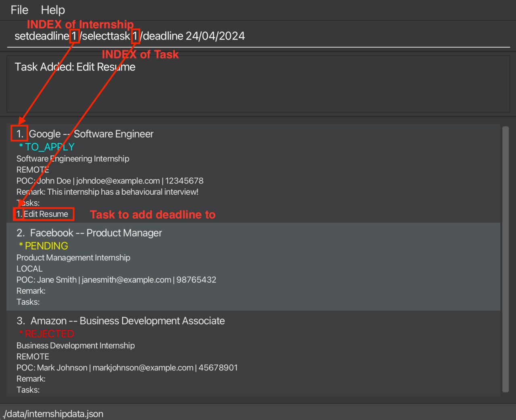This screenshot has height=420, width=516.
Task: Click Mark Johnson's contact details line
Action: [127, 368]
